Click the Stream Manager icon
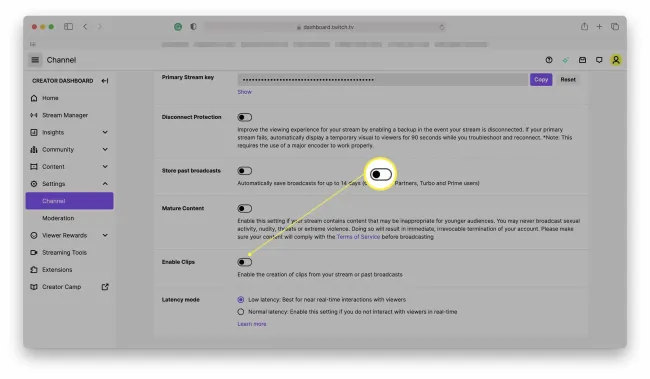The height and width of the screenshot is (379, 650). click(x=34, y=115)
